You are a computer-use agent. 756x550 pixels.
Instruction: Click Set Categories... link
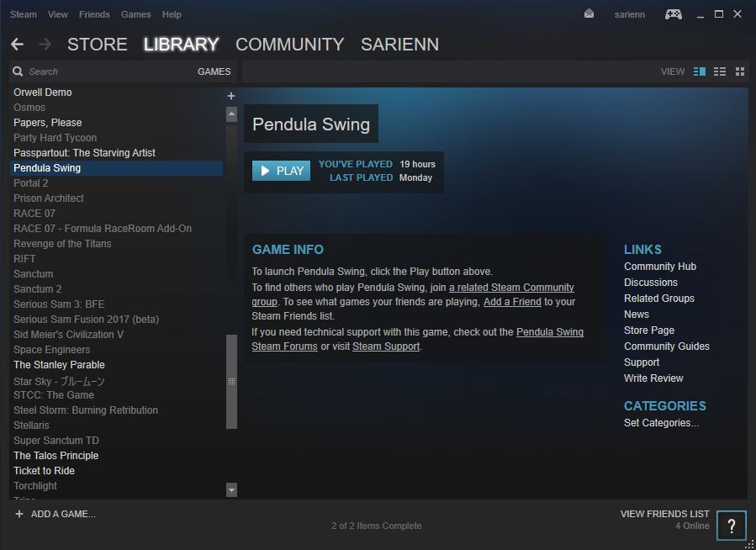pos(661,423)
